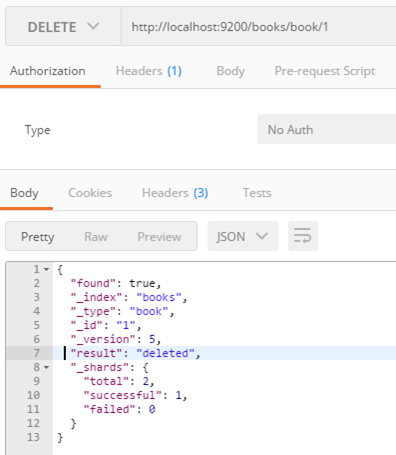Click the "failed": 0 line

coord(119,409)
